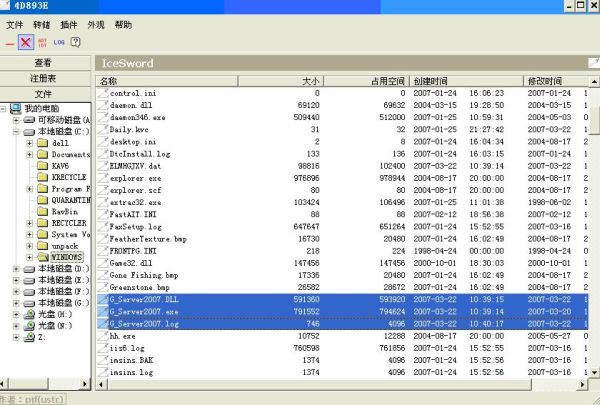Image resolution: width=600 pixels, height=405 pixels.
Task: Switch to the 文件 (File) side panel
Action: (x=45, y=94)
